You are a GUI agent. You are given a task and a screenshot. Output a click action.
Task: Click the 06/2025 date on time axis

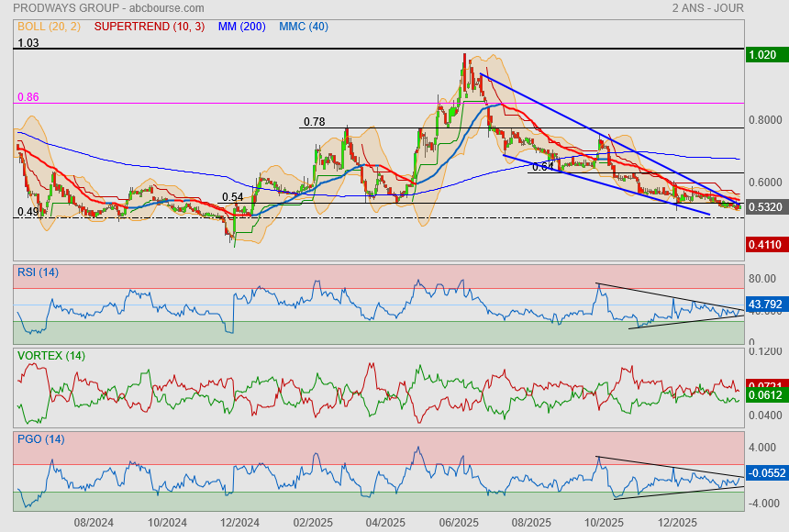(x=459, y=523)
